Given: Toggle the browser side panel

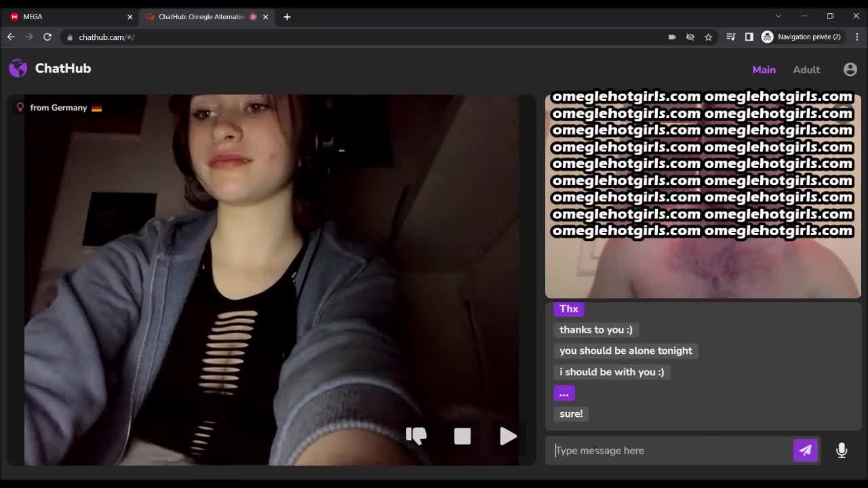Looking at the screenshot, I should (749, 37).
